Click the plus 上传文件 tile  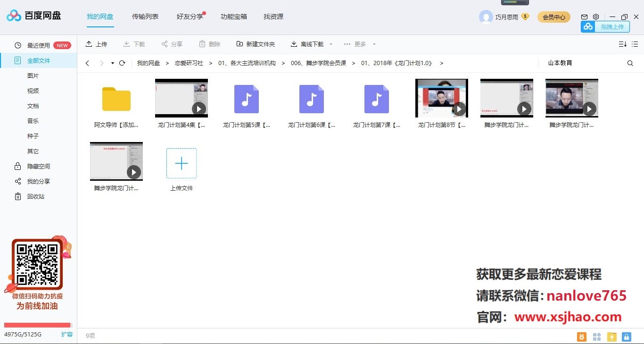[x=182, y=163]
